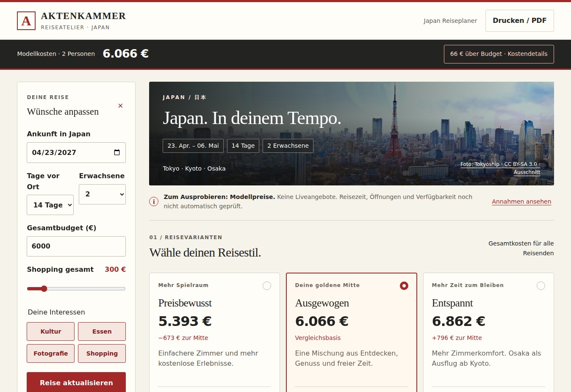Click the Tokyo · Kyoto · Osaka route text

tap(194, 168)
